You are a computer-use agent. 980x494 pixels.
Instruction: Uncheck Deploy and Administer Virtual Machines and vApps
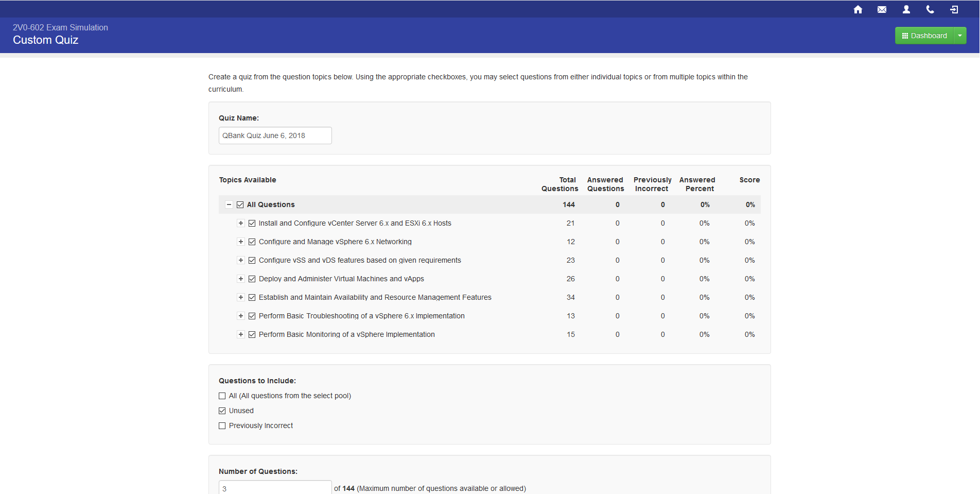(252, 279)
